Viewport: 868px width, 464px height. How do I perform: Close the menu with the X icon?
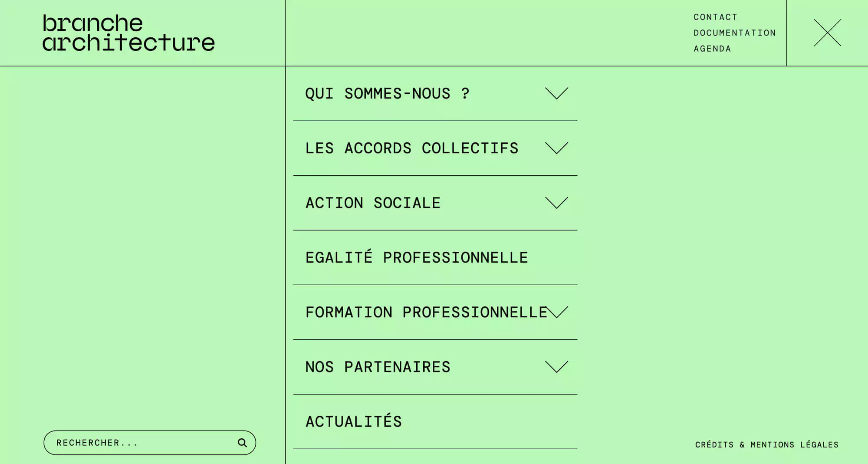click(827, 33)
